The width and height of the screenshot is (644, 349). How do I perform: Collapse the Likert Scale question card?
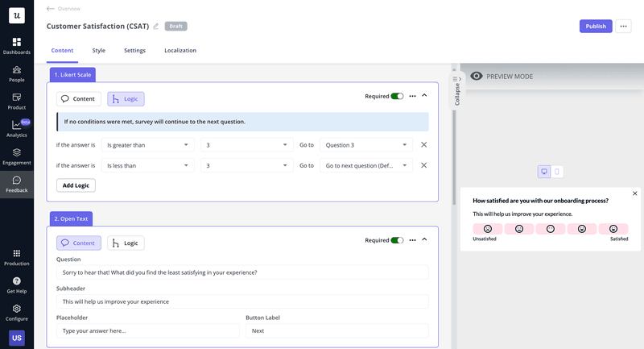[425, 95]
